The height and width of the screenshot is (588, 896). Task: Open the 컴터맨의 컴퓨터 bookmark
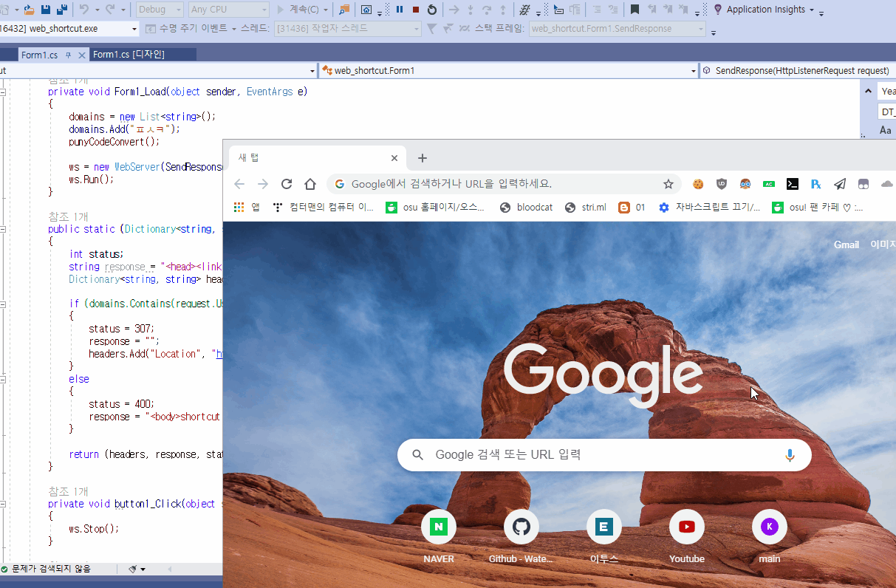[323, 208]
